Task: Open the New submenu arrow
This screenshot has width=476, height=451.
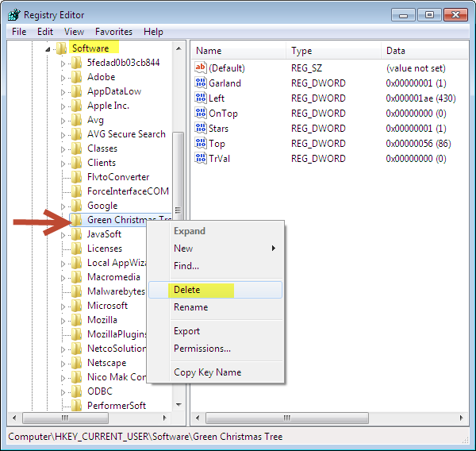Action: pos(274,249)
